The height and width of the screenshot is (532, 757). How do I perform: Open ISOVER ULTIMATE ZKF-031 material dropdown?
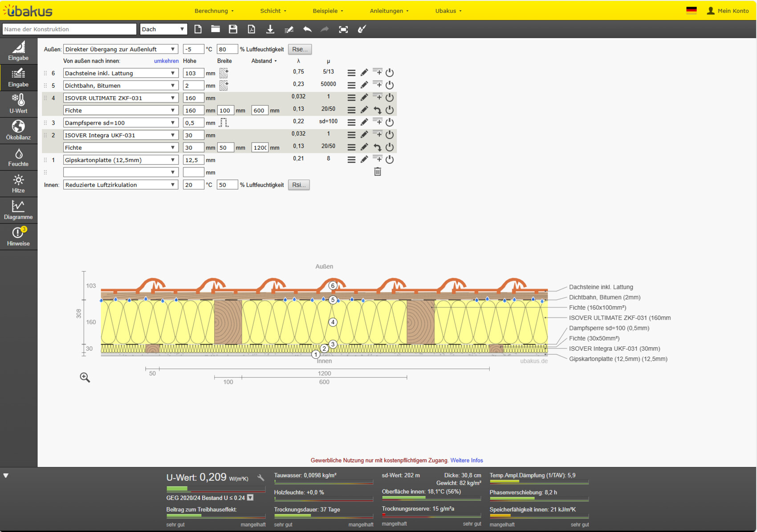120,98
